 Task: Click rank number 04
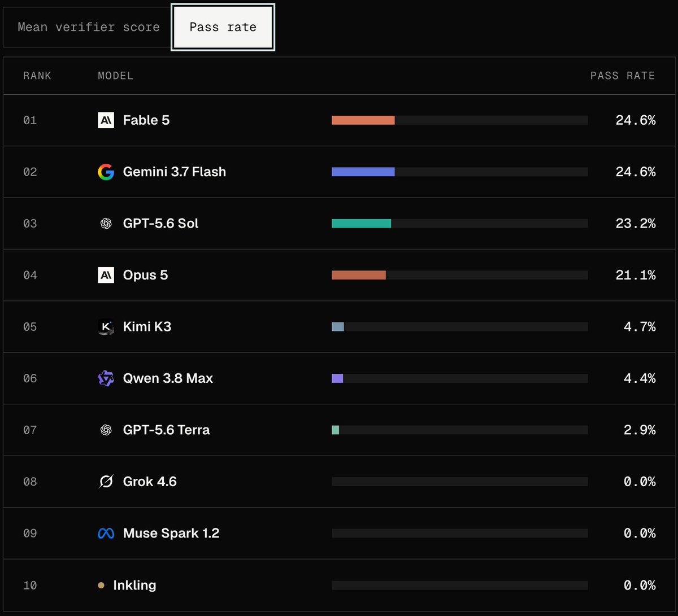tap(30, 275)
